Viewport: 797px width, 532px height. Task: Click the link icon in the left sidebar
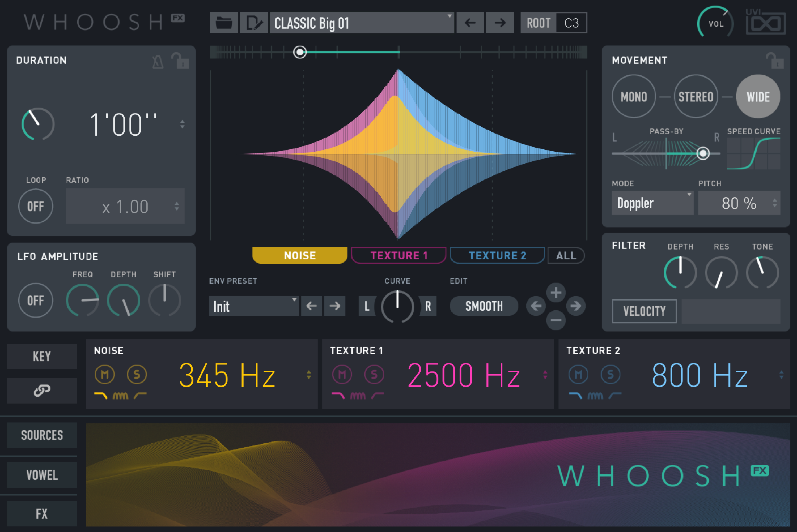point(41,390)
